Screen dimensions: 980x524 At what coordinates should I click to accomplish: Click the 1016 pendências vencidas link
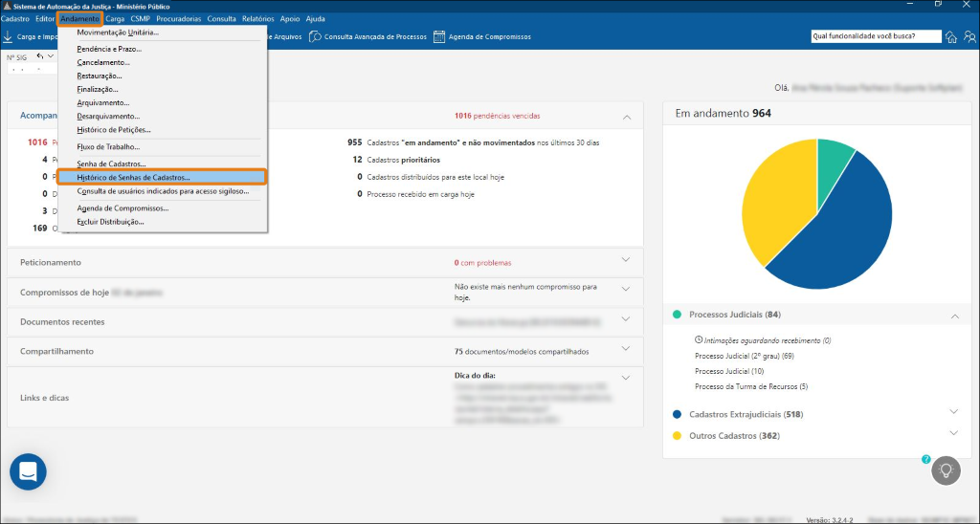[x=497, y=116]
